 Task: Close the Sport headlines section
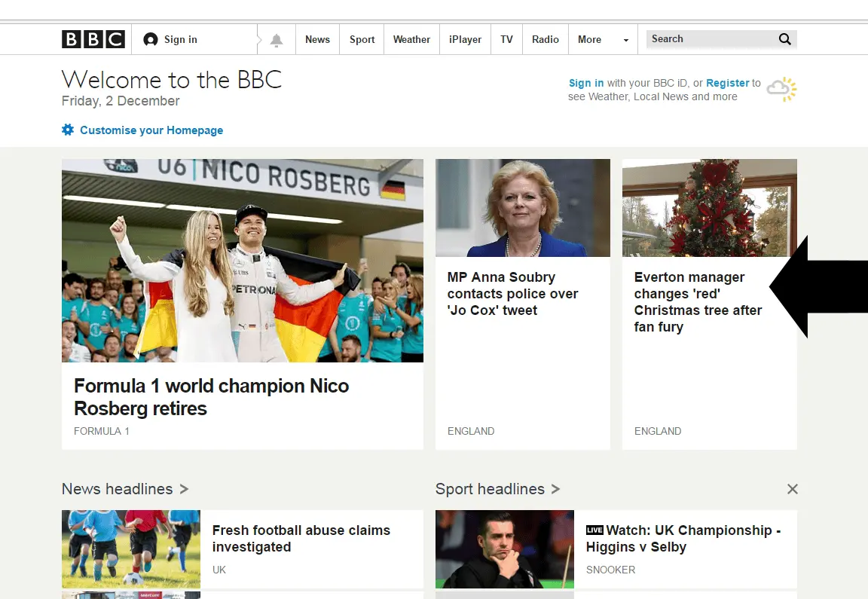click(792, 489)
